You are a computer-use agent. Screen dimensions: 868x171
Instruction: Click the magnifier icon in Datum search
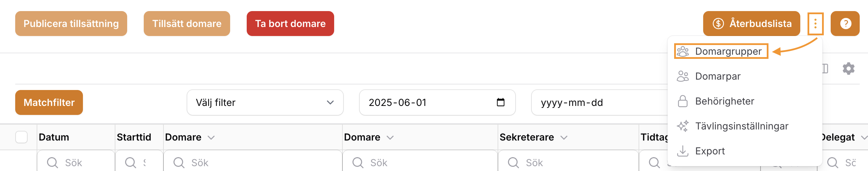click(52, 163)
